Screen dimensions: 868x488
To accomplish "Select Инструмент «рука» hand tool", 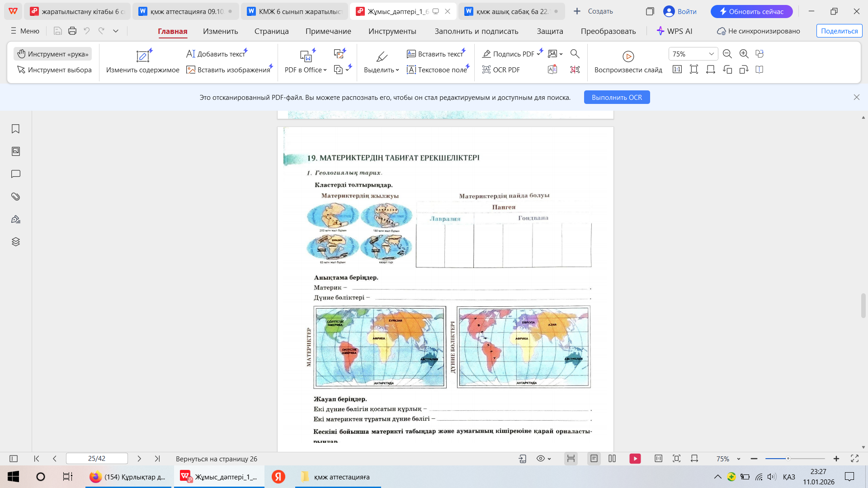I will pyautogui.click(x=53, y=54).
